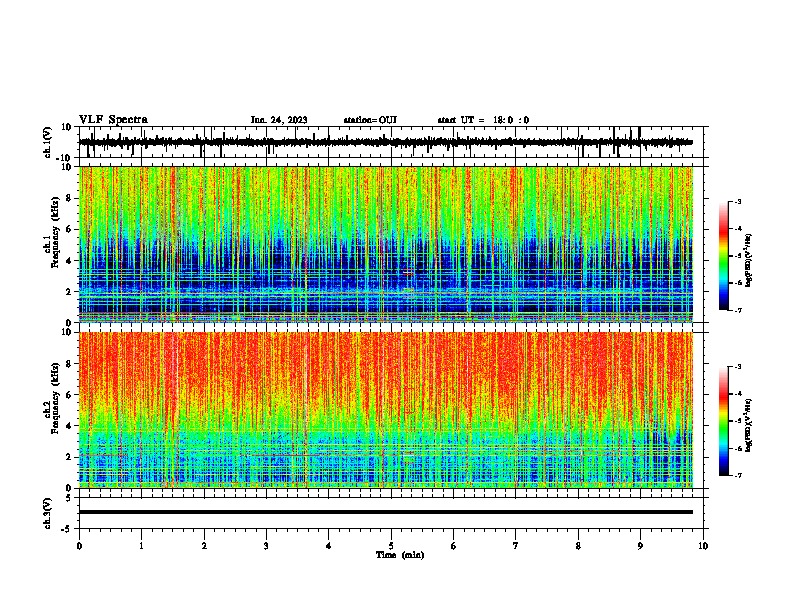792x612 pixels.
Task: Click the "Jan. 24, 2023" date label
Action: tap(279, 120)
